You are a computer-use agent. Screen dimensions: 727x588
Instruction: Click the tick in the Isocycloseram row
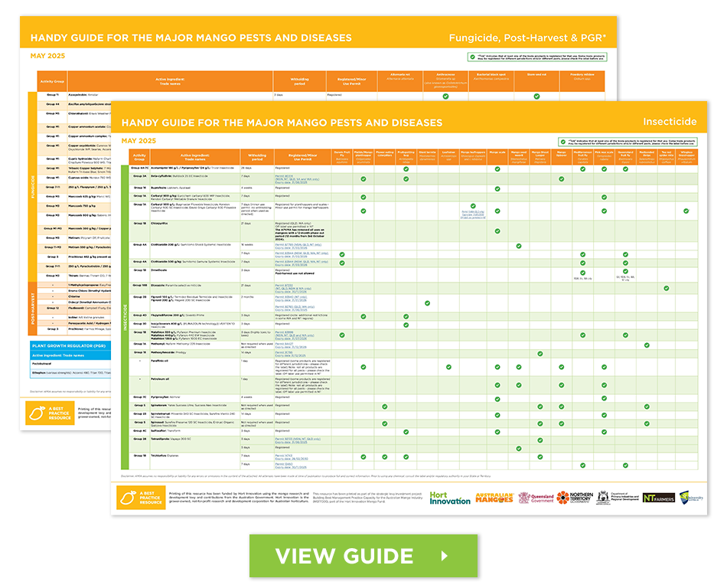(x=406, y=325)
